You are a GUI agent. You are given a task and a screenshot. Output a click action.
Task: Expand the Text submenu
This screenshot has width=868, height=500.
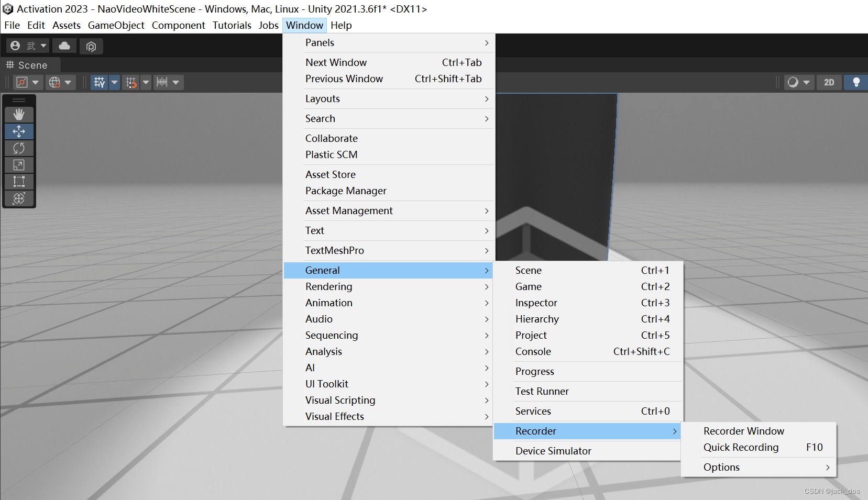click(x=389, y=230)
